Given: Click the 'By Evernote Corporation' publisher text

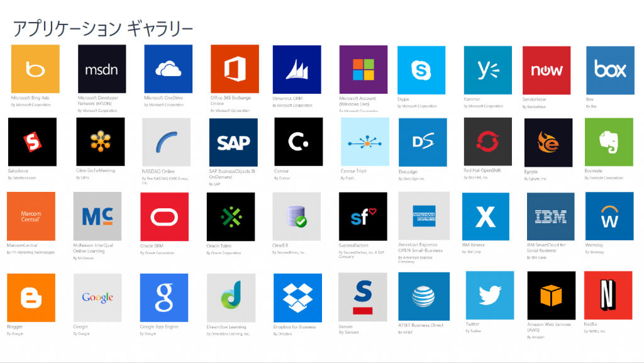Looking at the screenshot, I should 604,178.
